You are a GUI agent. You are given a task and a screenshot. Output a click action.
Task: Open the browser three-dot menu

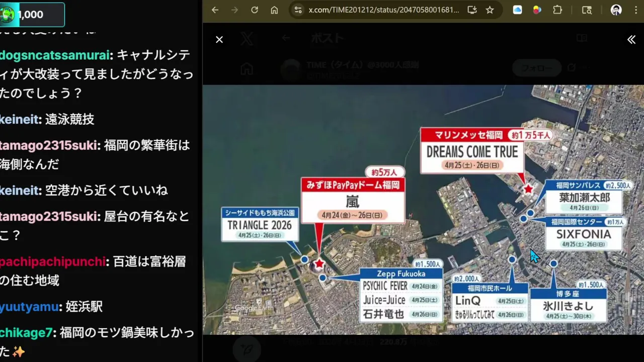click(x=635, y=10)
